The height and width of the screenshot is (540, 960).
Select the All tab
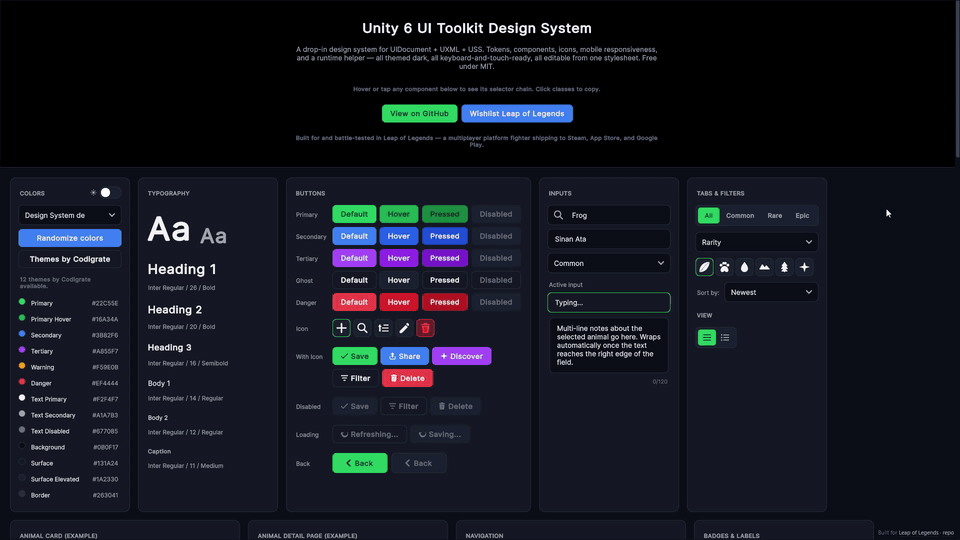pos(708,216)
